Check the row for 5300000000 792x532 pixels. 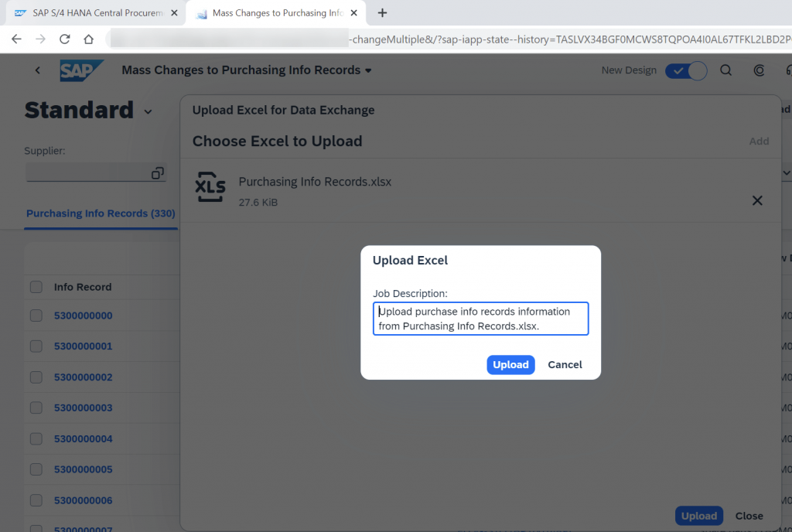[36, 315]
